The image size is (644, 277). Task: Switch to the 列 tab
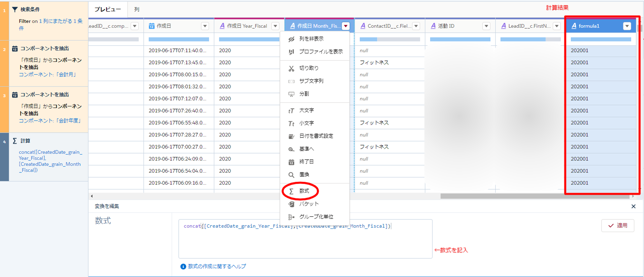tap(137, 10)
